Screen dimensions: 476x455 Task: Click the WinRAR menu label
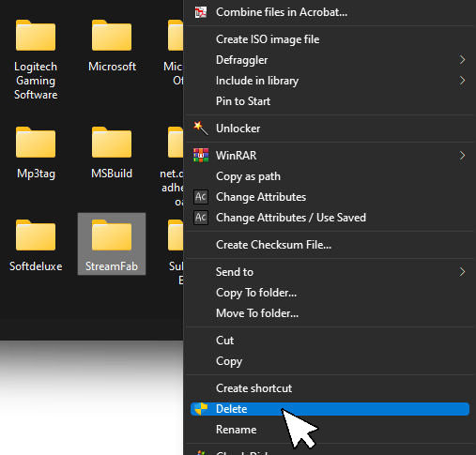point(237,156)
